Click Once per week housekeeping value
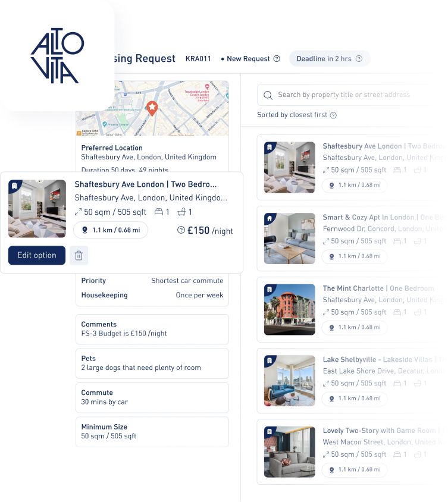 coord(199,295)
